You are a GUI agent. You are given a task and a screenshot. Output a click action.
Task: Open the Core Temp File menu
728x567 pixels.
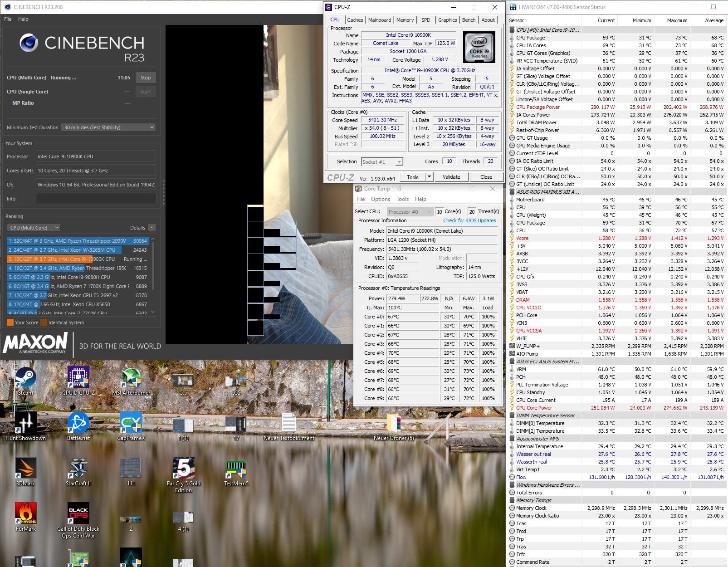361,199
